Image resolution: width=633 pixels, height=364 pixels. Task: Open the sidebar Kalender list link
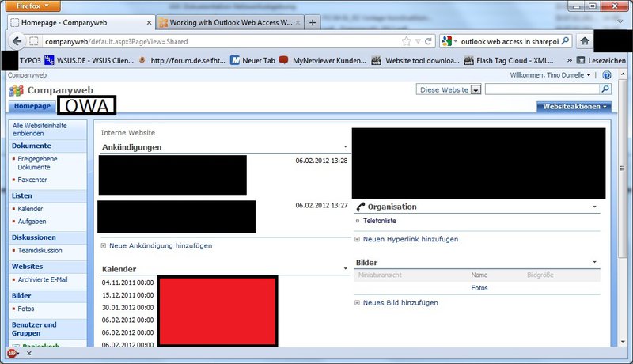30,209
